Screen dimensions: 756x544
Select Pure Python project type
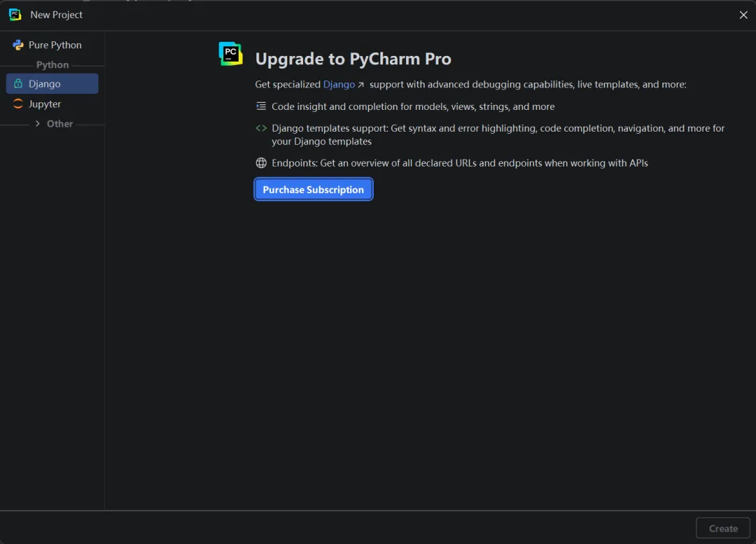click(52, 45)
